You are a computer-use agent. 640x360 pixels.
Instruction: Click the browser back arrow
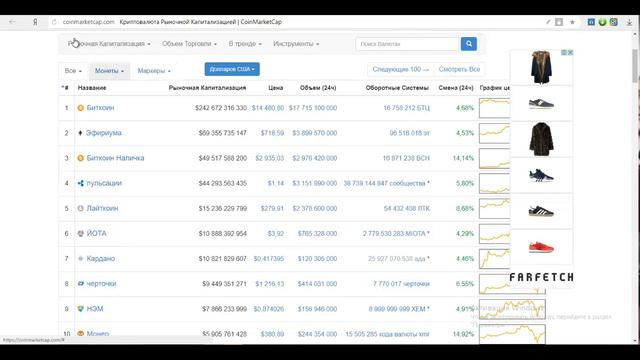tap(12, 22)
